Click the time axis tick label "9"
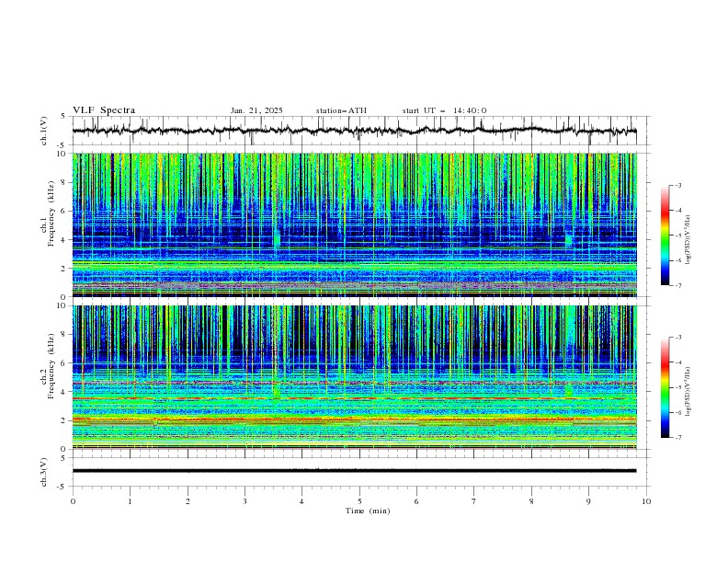This screenshot has height=563, width=728. (x=588, y=501)
